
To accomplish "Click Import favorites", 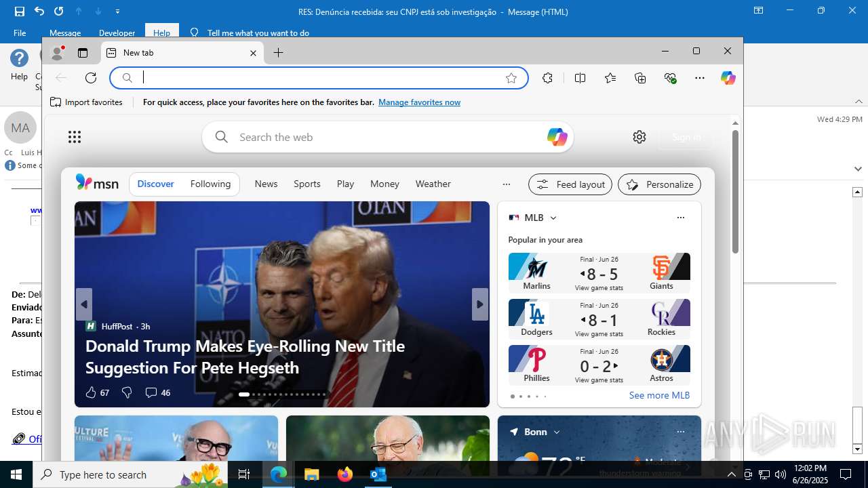I will (x=86, y=102).
